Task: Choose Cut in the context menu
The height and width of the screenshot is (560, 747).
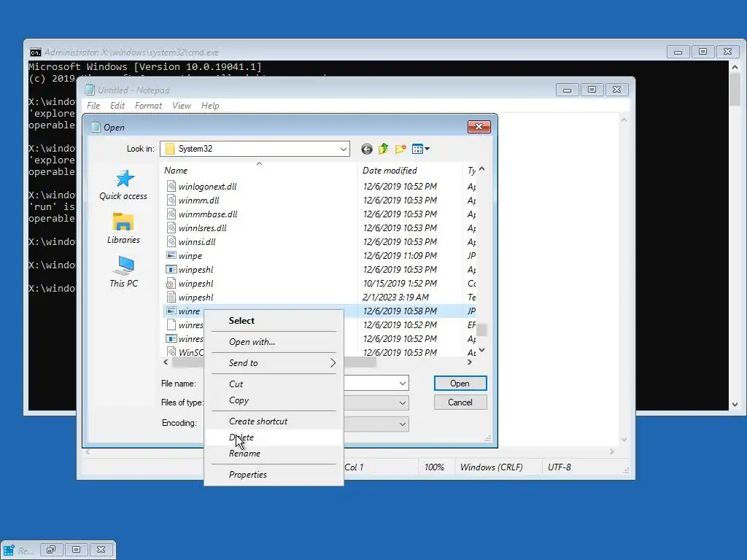Action: [274, 384]
